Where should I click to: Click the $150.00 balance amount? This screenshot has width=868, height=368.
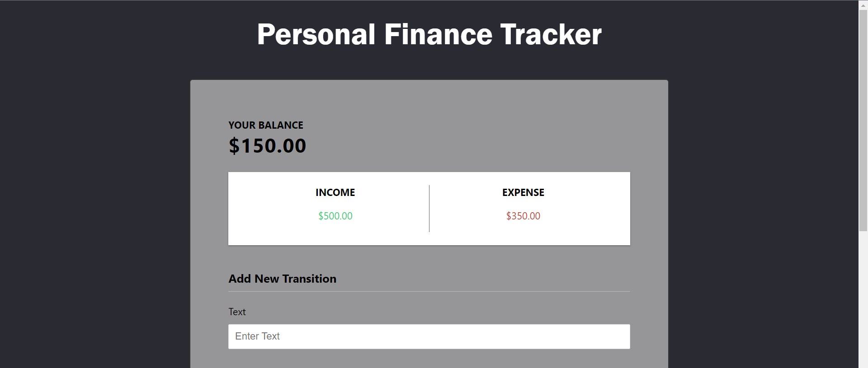coord(267,145)
